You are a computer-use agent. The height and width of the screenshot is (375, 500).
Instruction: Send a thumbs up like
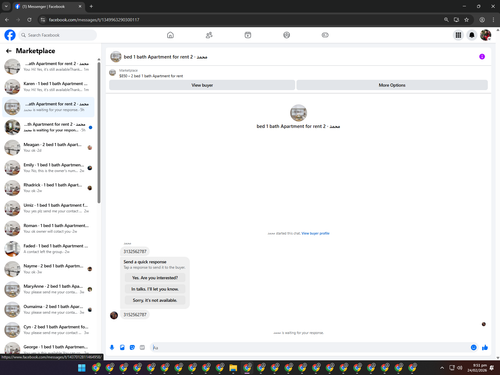pyautogui.click(x=485, y=347)
